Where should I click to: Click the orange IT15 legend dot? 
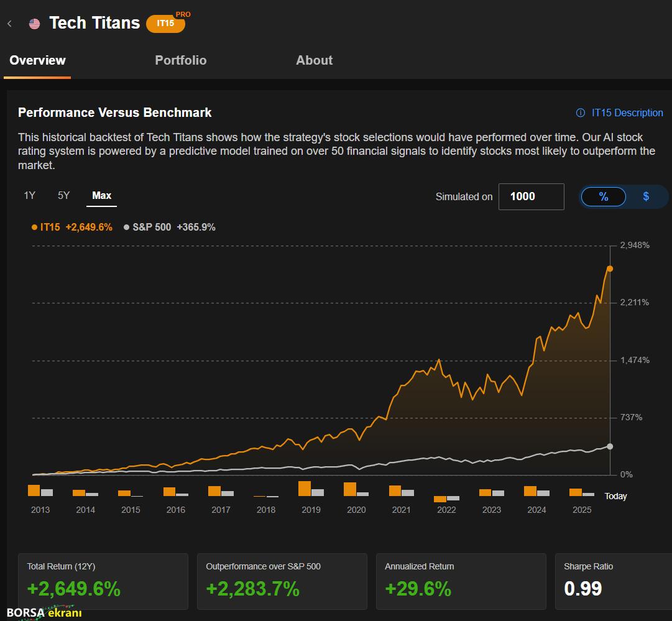coord(34,228)
